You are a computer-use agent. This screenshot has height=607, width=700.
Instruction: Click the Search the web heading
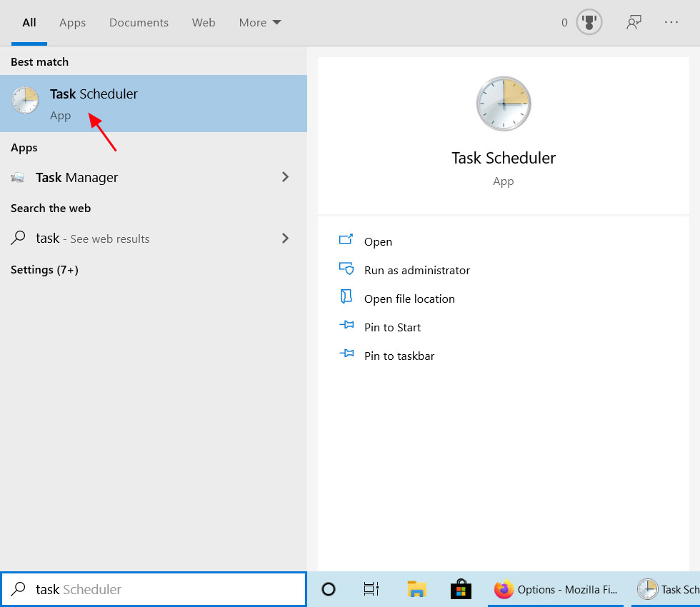tap(51, 208)
